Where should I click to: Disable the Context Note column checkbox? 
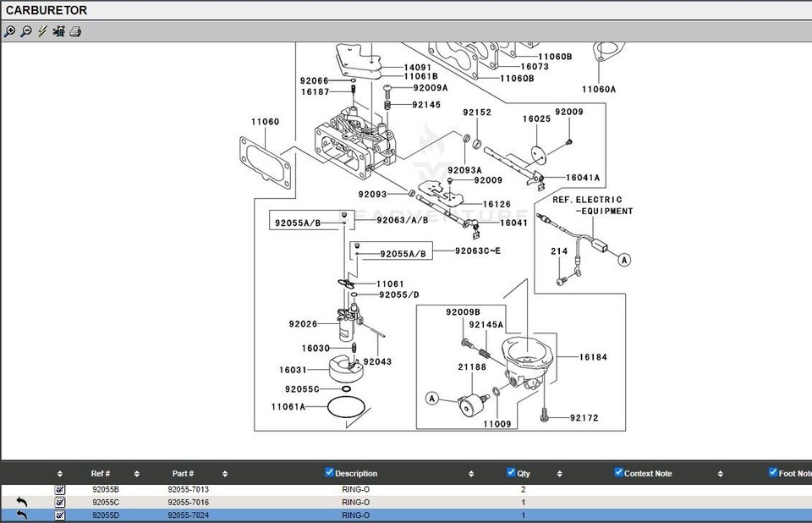click(x=618, y=472)
